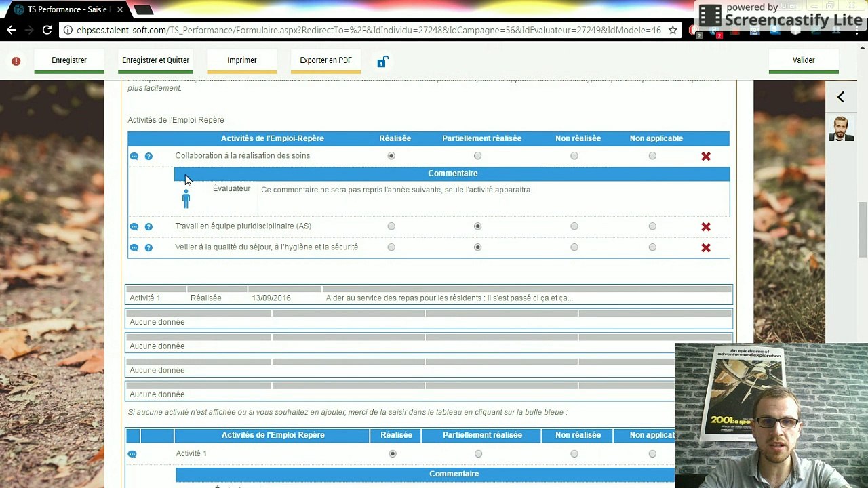Click the blue comment bubble beside Activité 1

click(132, 454)
